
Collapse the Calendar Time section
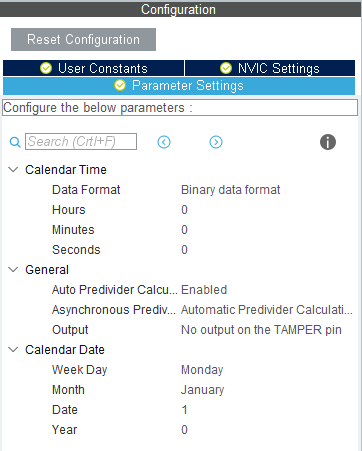tap(13, 170)
